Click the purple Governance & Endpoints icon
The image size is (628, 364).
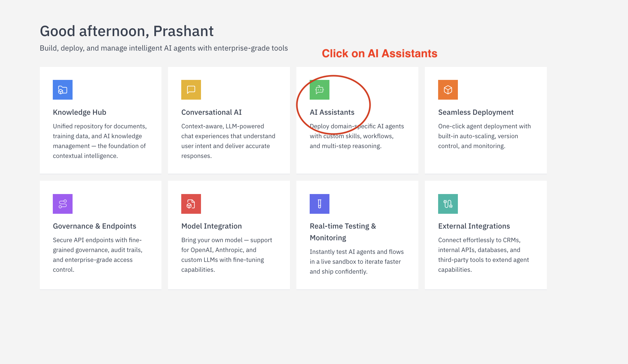(63, 204)
